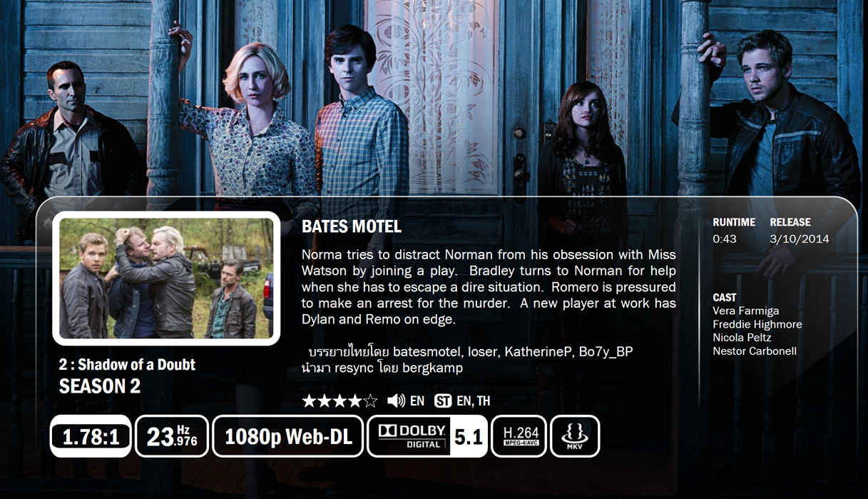Image resolution: width=868 pixels, height=499 pixels.
Task: Click the 1.78:1 aspect ratio badge
Action: point(91,436)
